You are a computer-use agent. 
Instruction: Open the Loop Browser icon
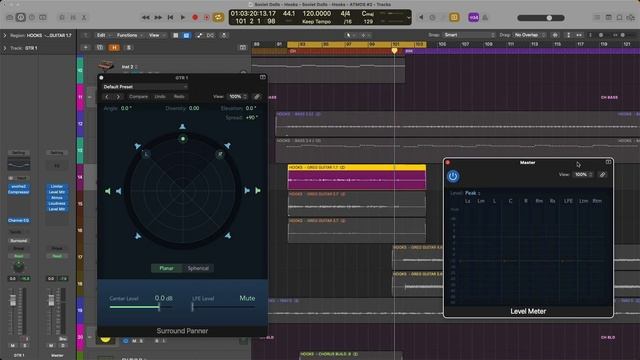[x=620, y=18]
